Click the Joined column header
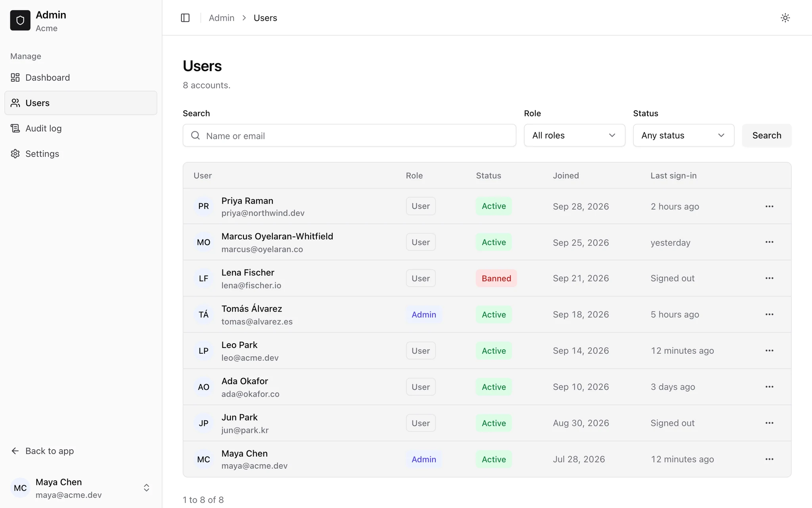The image size is (812, 508). click(566, 175)
